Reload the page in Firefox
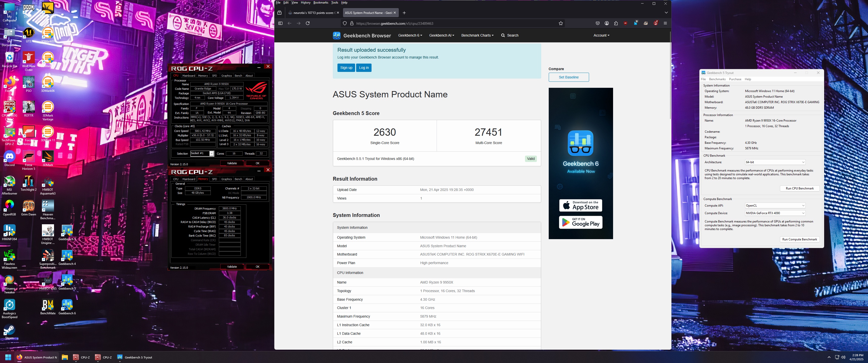 point(308,23)
